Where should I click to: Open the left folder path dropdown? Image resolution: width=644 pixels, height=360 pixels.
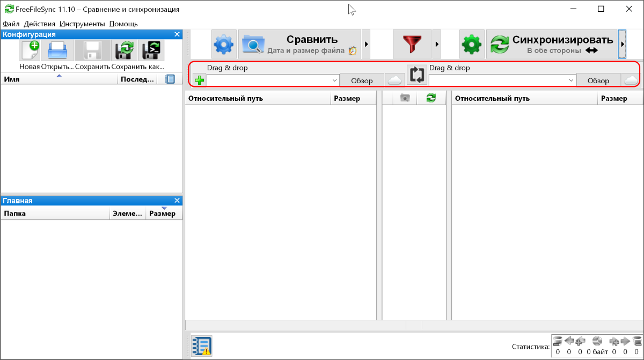click(334, 80)
